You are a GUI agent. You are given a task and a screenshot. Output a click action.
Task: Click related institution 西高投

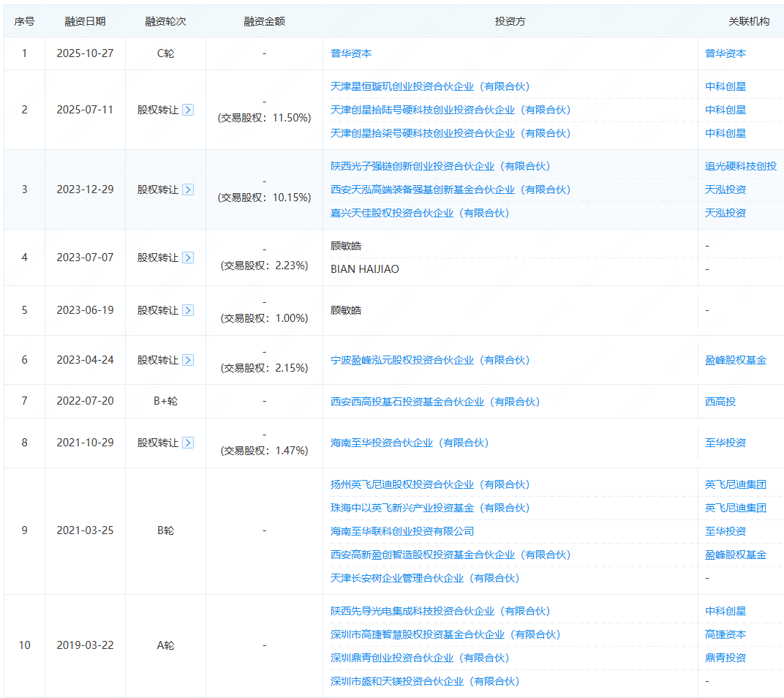point(720,402)
